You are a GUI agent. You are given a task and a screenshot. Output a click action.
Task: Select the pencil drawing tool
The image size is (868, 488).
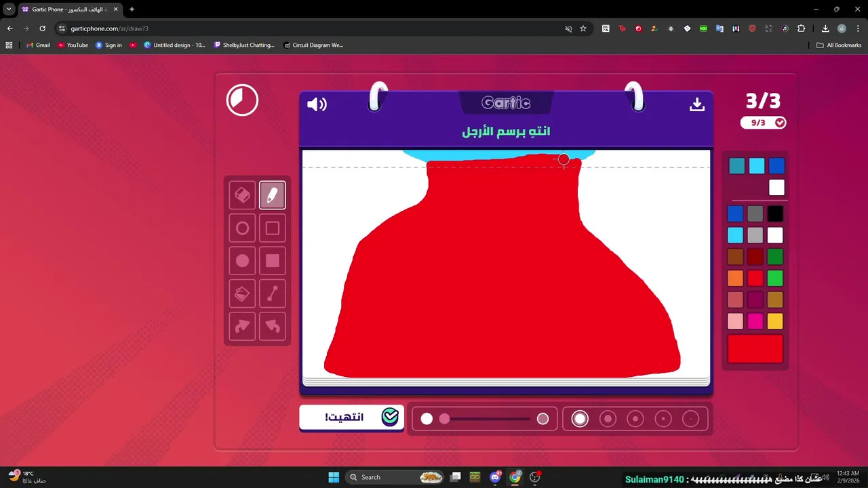272,195
